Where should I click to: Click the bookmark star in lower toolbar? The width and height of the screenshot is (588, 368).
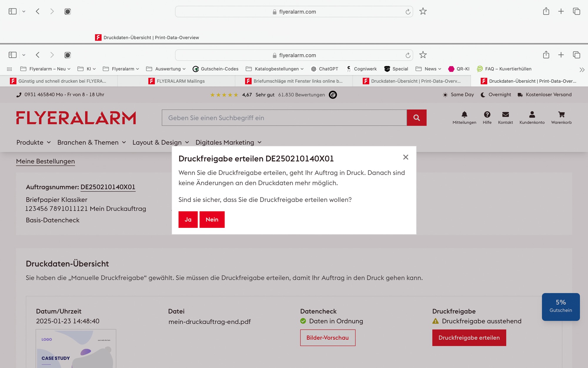[x=423, y=55]
